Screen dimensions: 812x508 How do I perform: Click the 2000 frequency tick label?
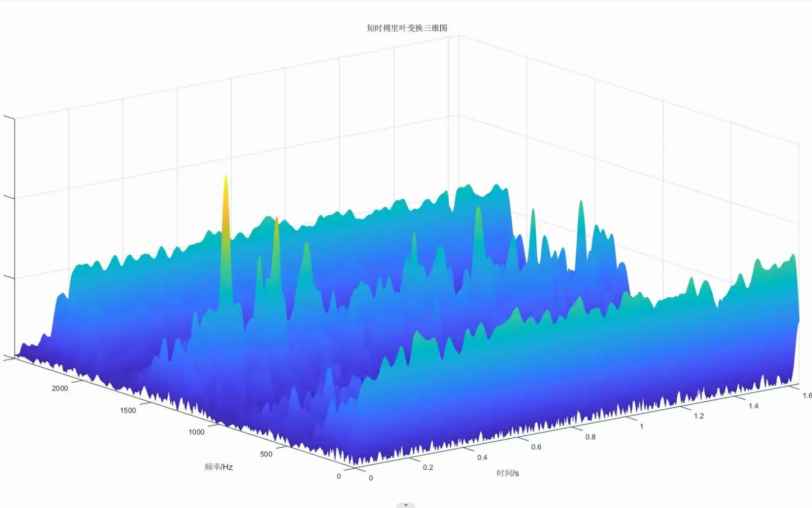click(x=60, y=388)
